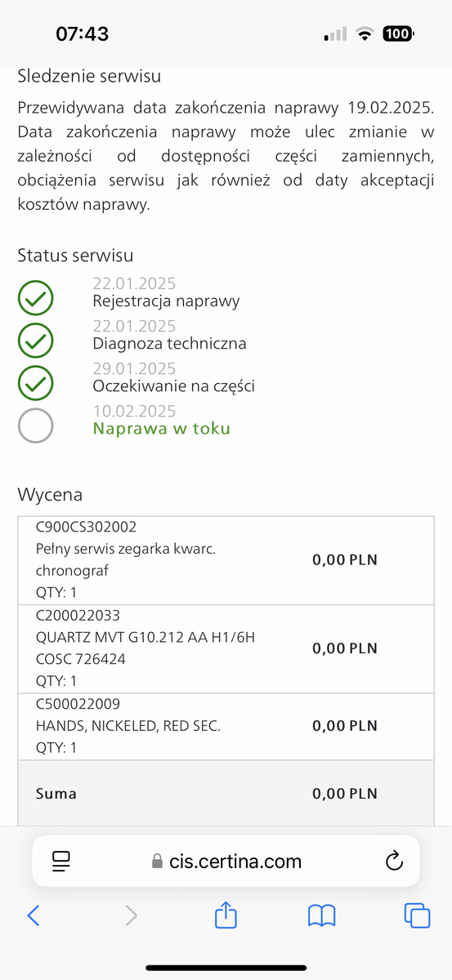Select the Naprawa w toku status text
The image size is (452, 980).
[x=162, y=429]
